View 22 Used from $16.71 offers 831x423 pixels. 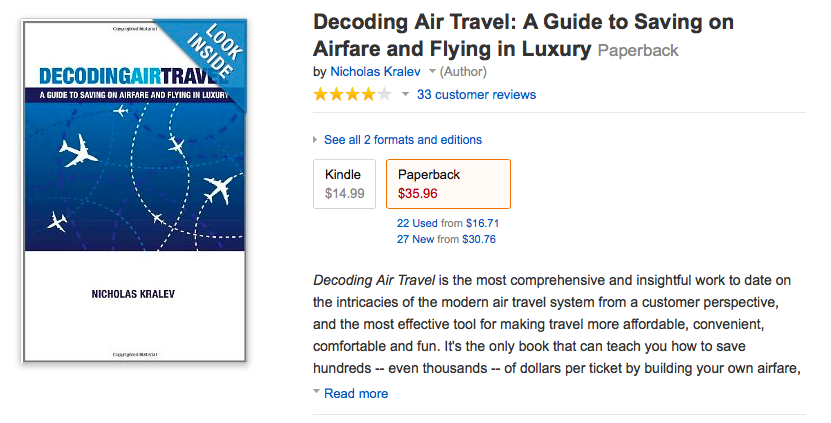[x=448, y=223]
